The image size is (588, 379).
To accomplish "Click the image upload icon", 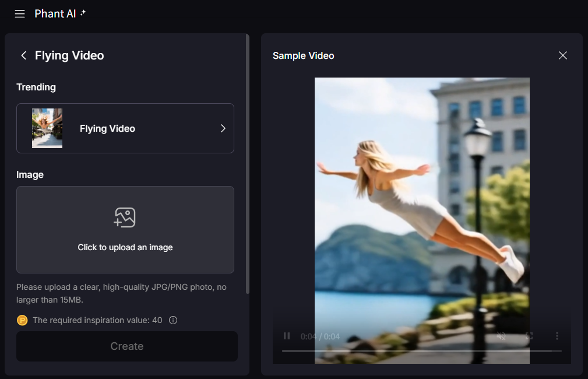I will [125, 217].
